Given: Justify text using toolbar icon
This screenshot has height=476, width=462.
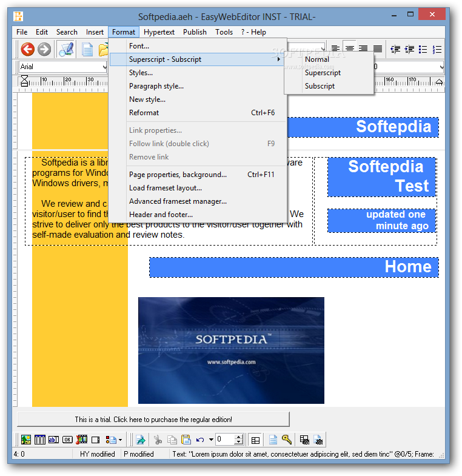Looking at the screenshot, I should coord(378,49).
